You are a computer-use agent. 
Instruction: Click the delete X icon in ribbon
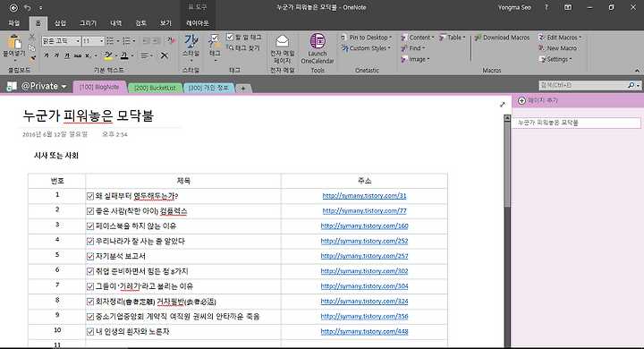(x=165, y=55)
